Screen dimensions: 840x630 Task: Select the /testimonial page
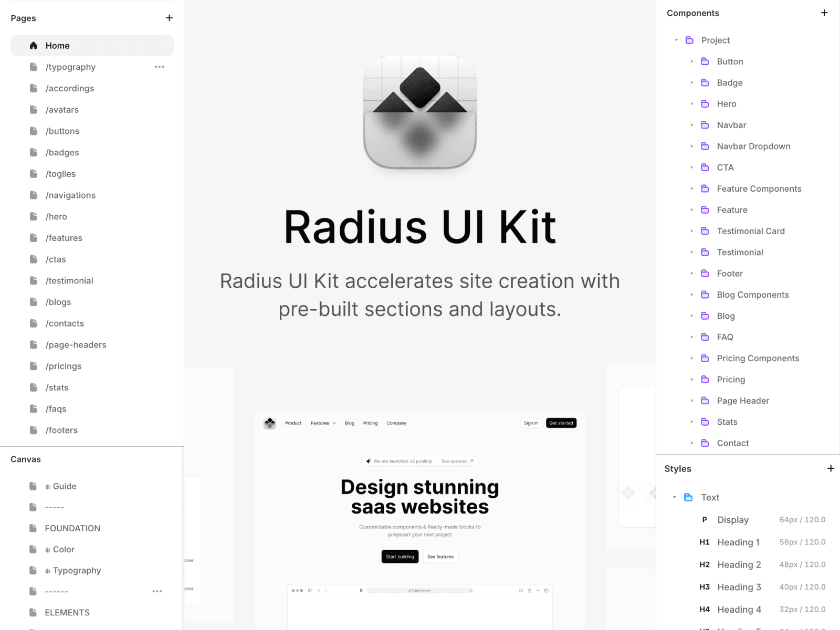click(x=70, y=280)
